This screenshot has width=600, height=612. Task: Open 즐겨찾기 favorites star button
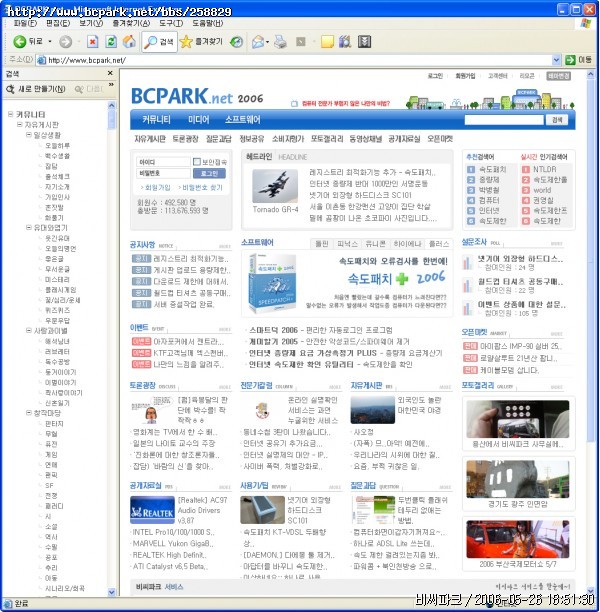click(x=201, y=42)
